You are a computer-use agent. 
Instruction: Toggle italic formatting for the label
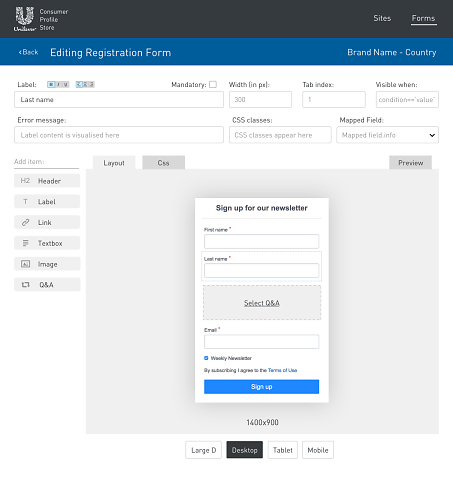58,84
